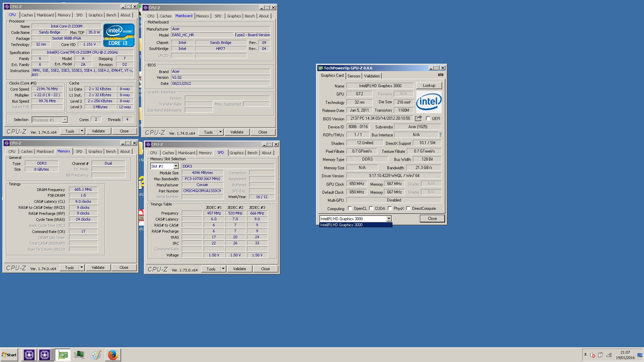Click the SPD tab in the CPU tab window
644x362 pixels.
pos(79,15)
